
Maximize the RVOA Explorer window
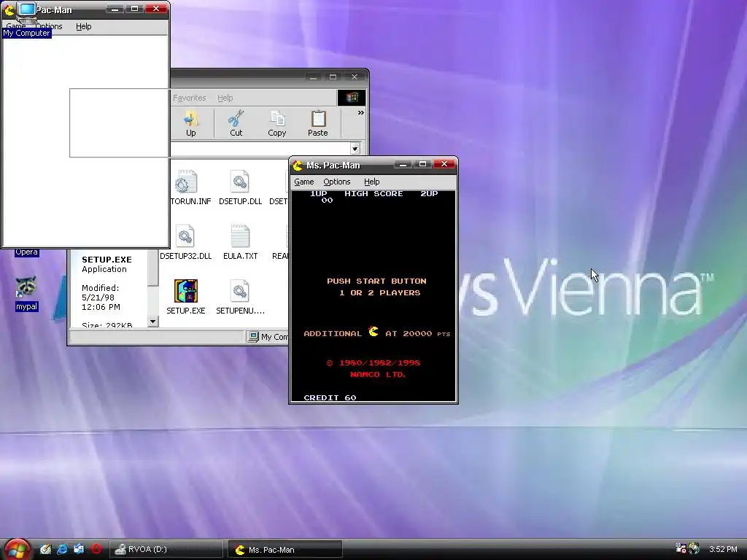click(x=333, y=77)
